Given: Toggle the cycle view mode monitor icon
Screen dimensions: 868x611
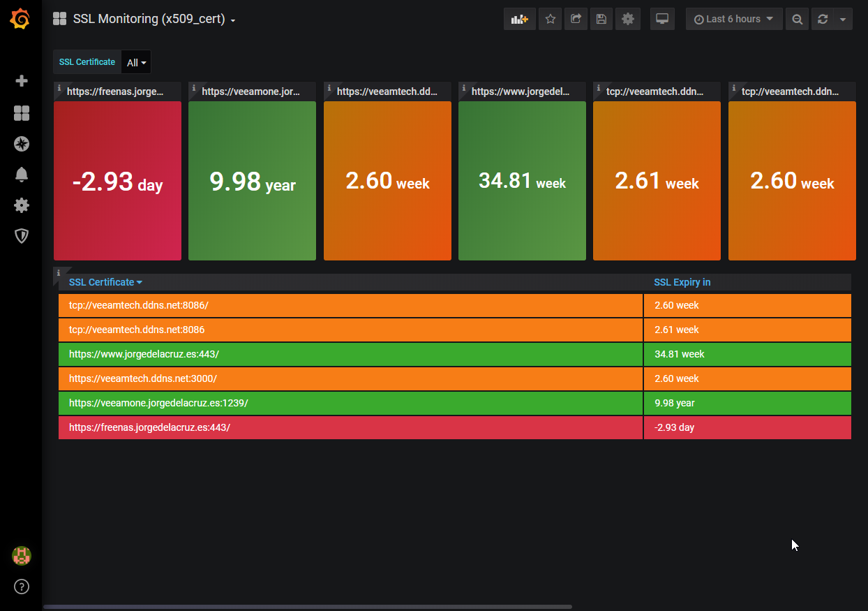Looking at the screenshot, I should coord(662,20).
